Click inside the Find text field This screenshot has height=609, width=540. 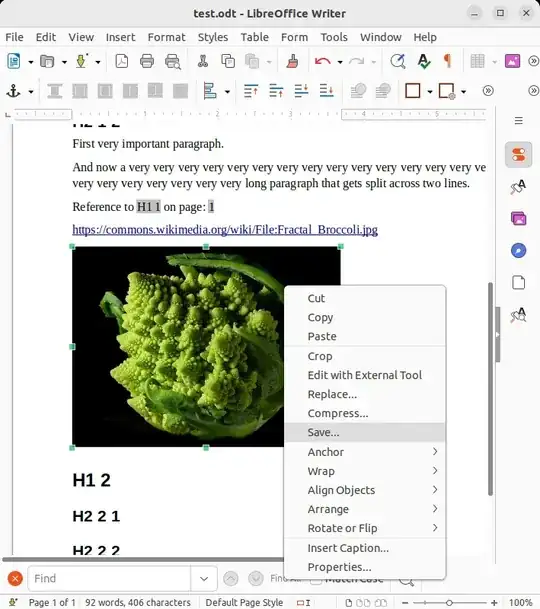[109, 579]
